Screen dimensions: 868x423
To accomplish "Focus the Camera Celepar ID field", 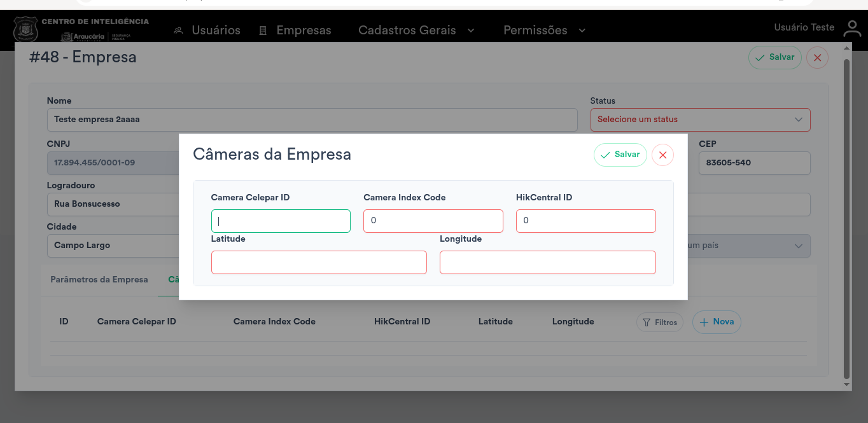I will click(281, 221).
